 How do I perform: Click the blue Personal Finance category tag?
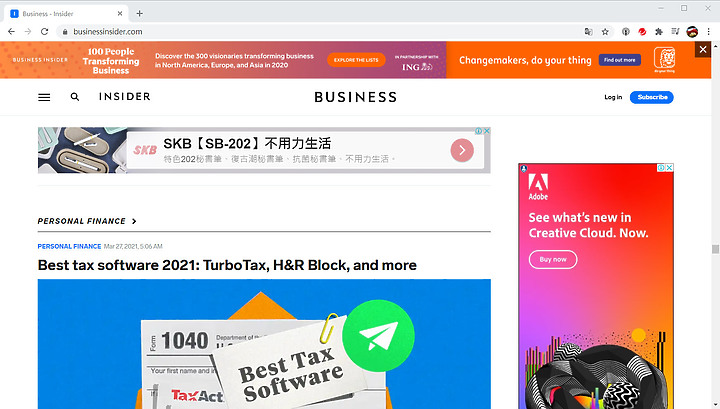(x=69, y=247)
